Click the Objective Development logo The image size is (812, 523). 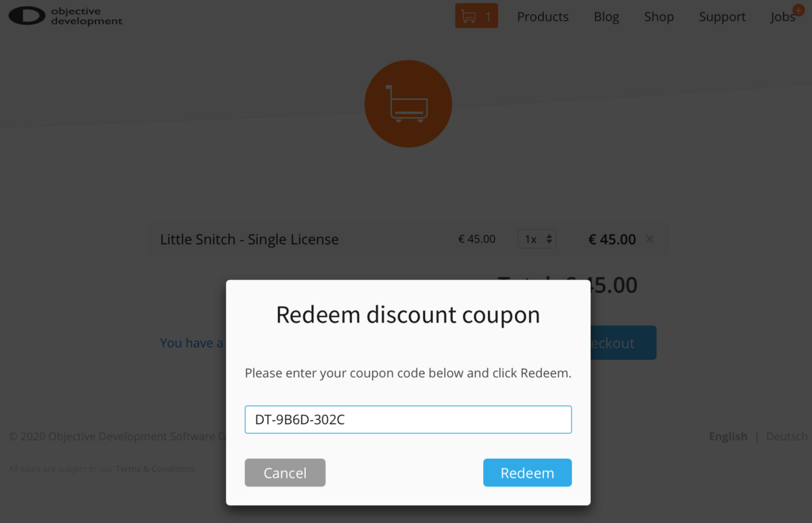[66, 16]
